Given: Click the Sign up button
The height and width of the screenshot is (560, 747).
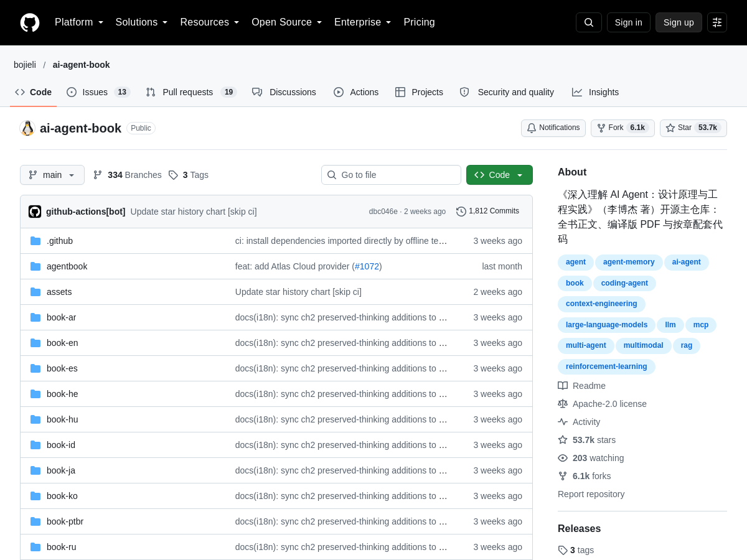Looking at the screenshot, I should [x=679, y=22].
